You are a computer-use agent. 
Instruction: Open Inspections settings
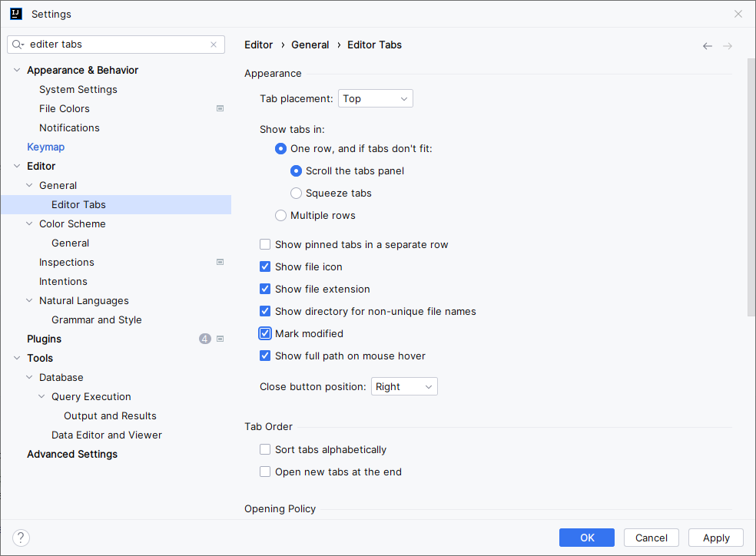67,262
